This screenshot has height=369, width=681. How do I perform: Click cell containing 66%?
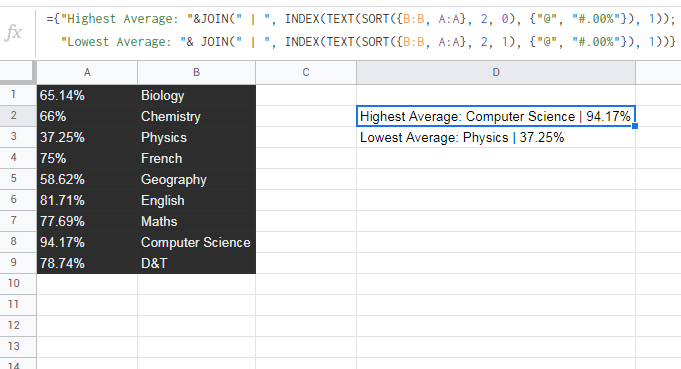[87, 116]
